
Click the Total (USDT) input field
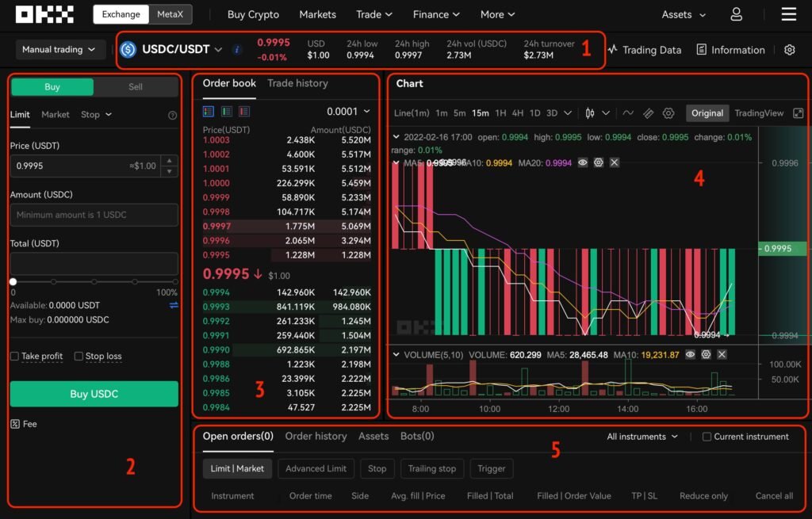point(94,264)
